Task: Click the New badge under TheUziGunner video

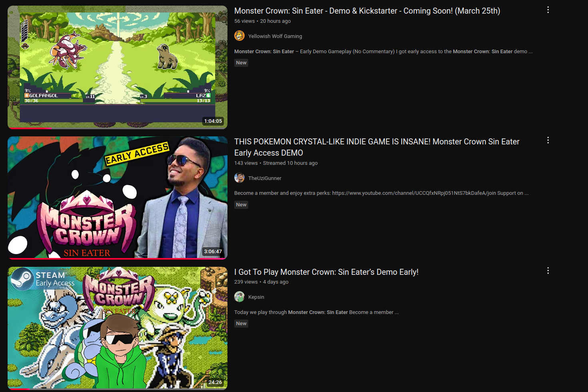Action: point(241,205)
